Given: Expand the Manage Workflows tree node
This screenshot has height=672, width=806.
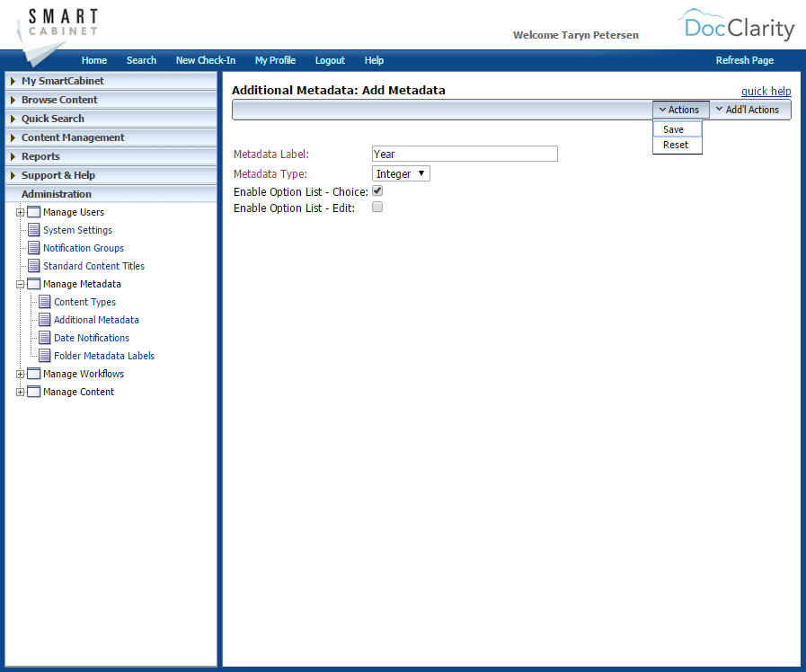Looking at the screenshot, I should coord(20,374).
